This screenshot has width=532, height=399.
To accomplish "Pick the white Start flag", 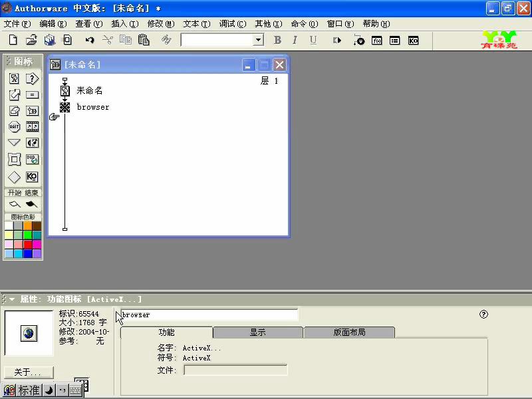I will (x=15, y=204).
